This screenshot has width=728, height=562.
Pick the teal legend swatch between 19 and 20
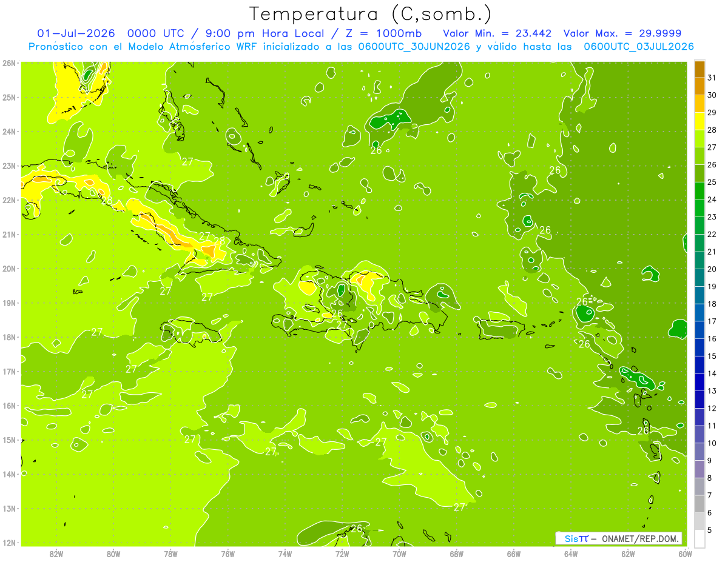click(699, 277)
